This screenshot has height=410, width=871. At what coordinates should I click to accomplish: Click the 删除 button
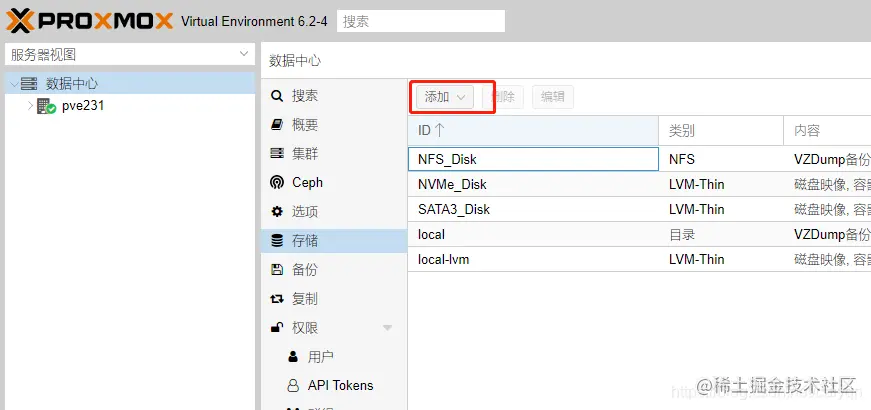[x=503, y=97]
